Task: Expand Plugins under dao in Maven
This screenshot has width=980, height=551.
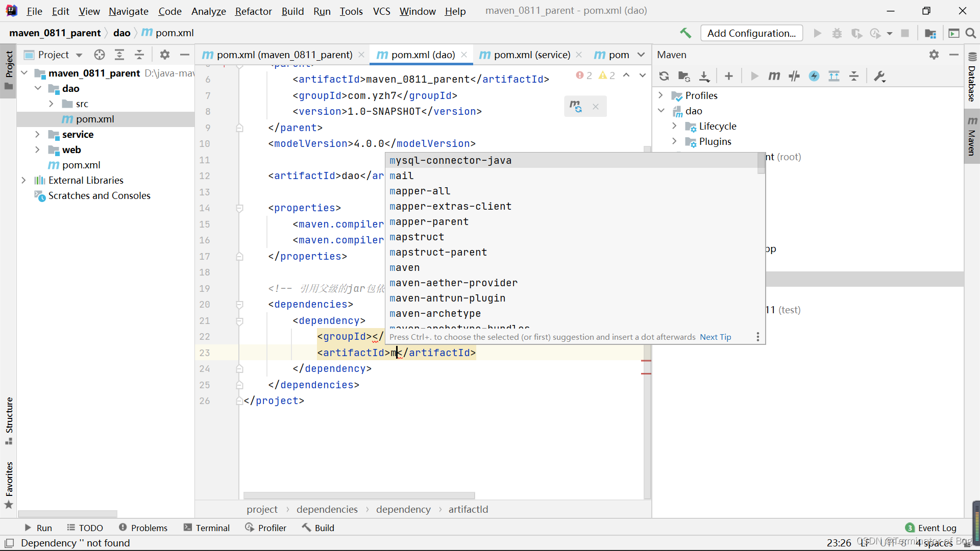Action: [674, 141]
